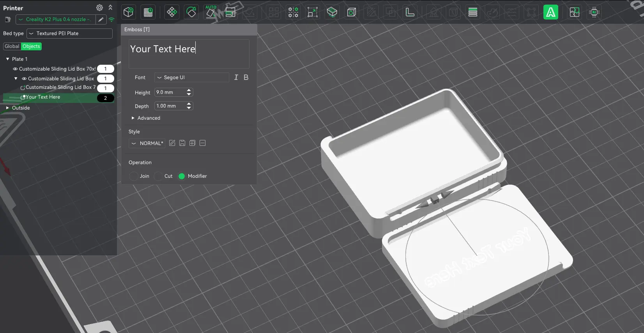Click the printer image icon beside preset
This screenshot has width=644, height=333.
(x=7, y=19)
